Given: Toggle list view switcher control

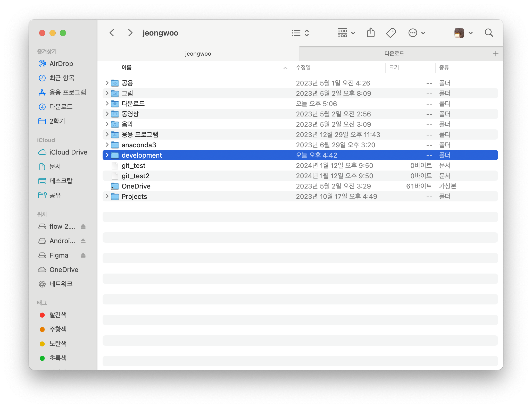Looking at the screenshot, I should pos(300,33).
